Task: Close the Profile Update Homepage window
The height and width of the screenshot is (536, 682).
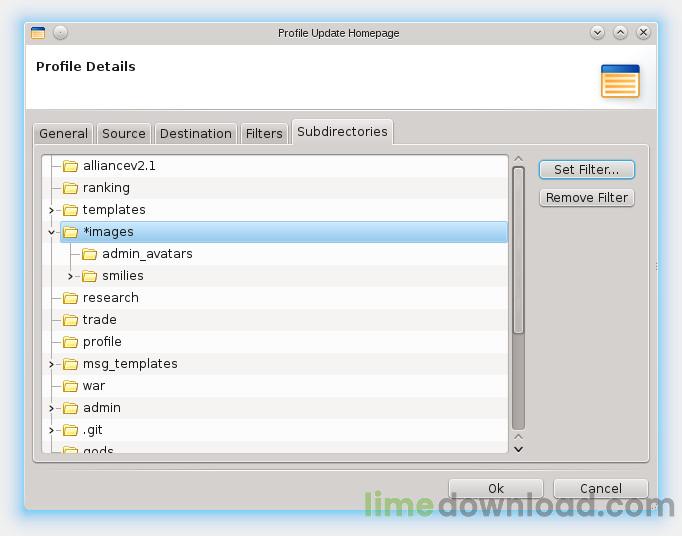Action: pos(644,33)
